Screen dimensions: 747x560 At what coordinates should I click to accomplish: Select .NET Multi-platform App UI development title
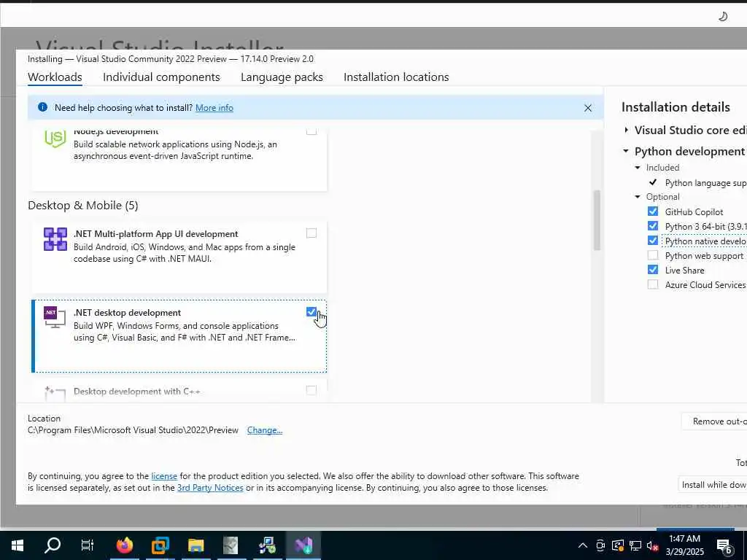tap(156, 234)
